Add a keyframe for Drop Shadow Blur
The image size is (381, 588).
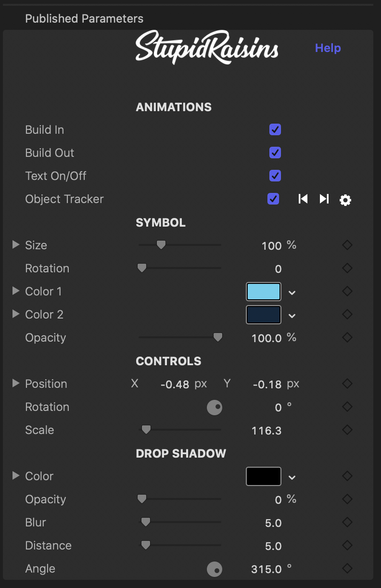coord(347,522)
